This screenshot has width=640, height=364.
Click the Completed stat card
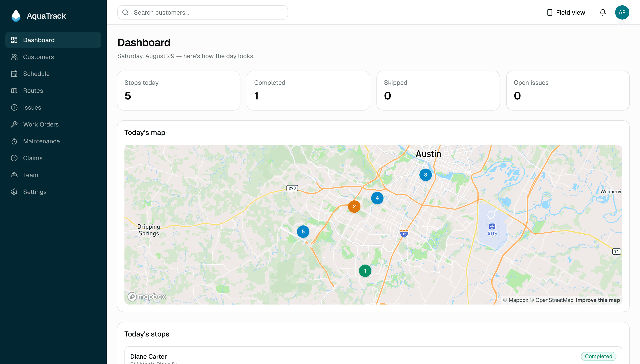pos(308,91)
